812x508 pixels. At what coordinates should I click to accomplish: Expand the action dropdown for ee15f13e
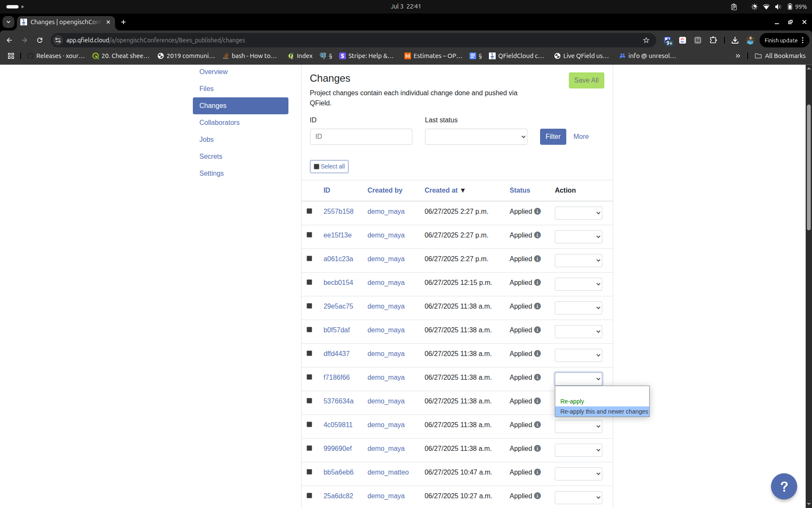[578, 237]
